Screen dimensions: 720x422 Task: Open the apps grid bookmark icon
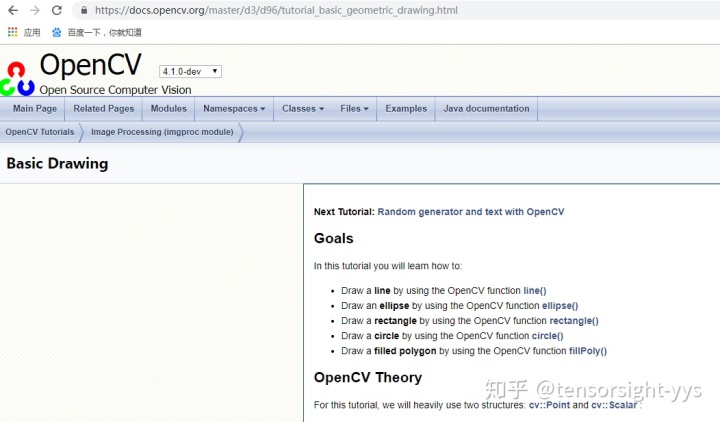[12, 32]
